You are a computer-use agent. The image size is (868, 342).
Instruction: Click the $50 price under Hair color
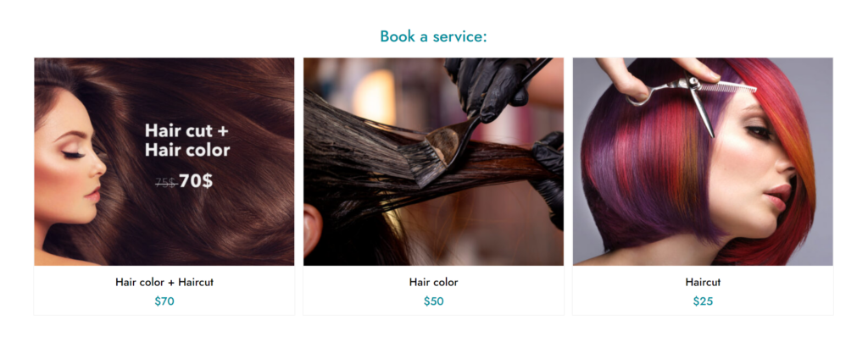433,301
